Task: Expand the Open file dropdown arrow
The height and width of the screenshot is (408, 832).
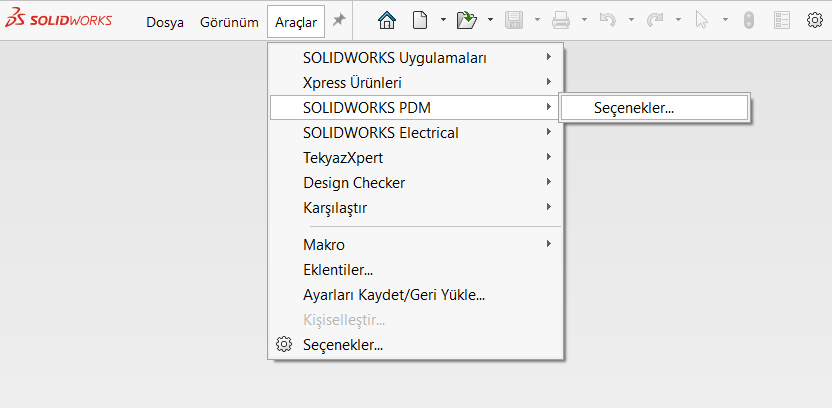Action: (x=490, y=20)
